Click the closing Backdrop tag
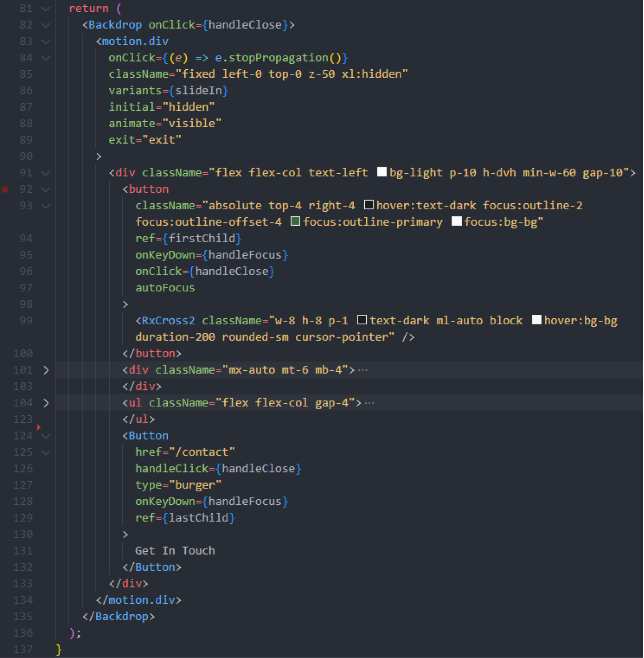The image size is (644, 658). pos(119,617)
